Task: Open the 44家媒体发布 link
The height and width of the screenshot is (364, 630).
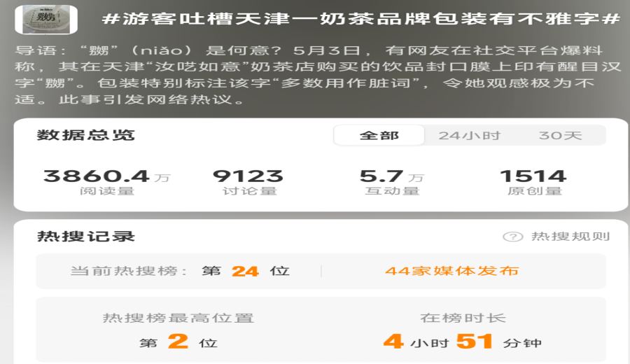Action: 452,271
